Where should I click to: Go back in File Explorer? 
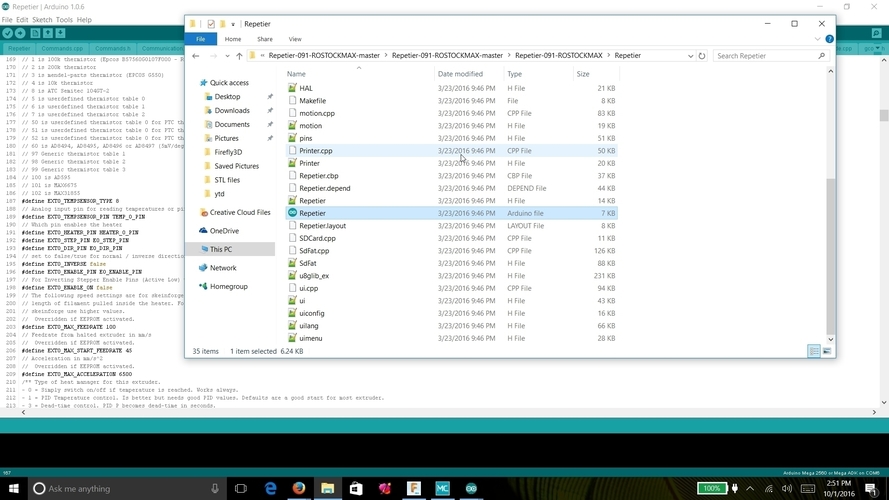[196, 56]
